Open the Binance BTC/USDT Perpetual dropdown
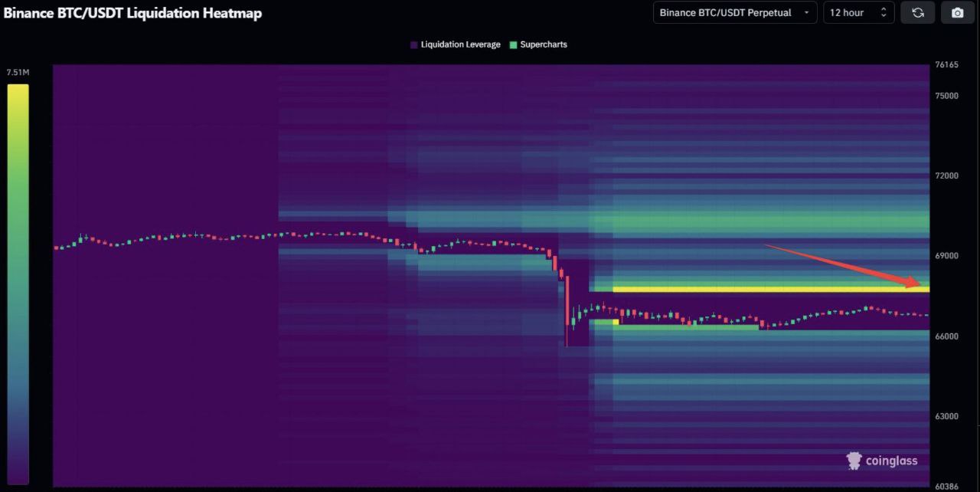The height and width of the screenshot is (492, 980). 725,12
